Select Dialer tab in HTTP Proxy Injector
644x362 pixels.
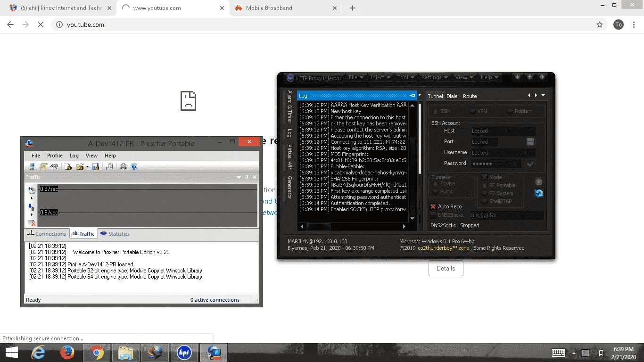453,96
